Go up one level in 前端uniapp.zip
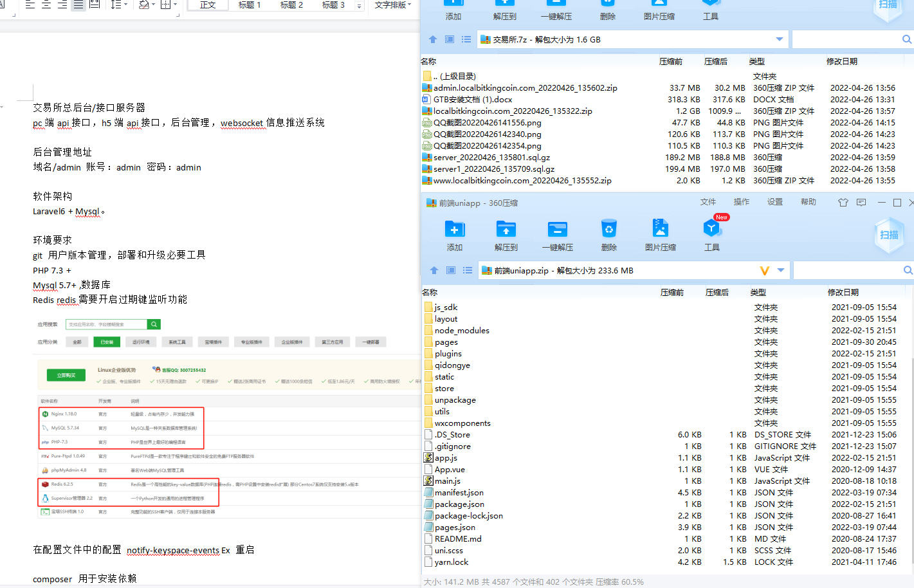The image size is (914, 588). pyautogui.click(x=434, y=271)
